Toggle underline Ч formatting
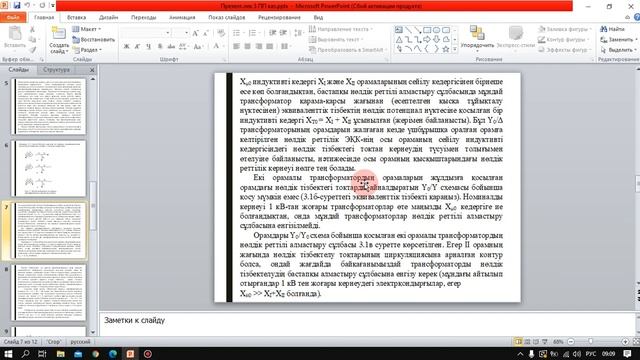Image resolution: width=640 pixels, height=360 pixels. coord(149,47)
